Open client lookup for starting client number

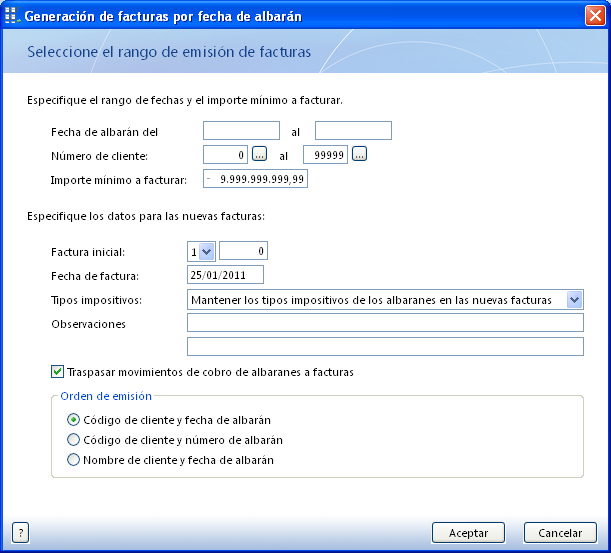click(259, 155)
